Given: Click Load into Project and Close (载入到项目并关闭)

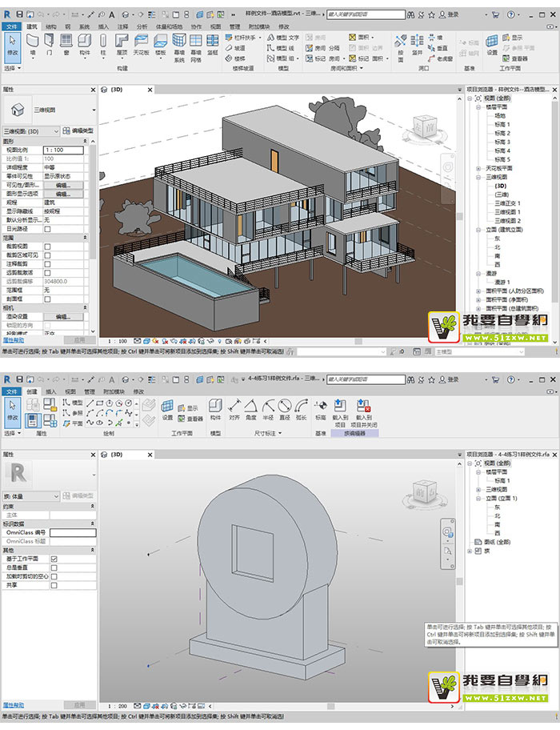Looking at the screenshot, I should coord(363,413).
